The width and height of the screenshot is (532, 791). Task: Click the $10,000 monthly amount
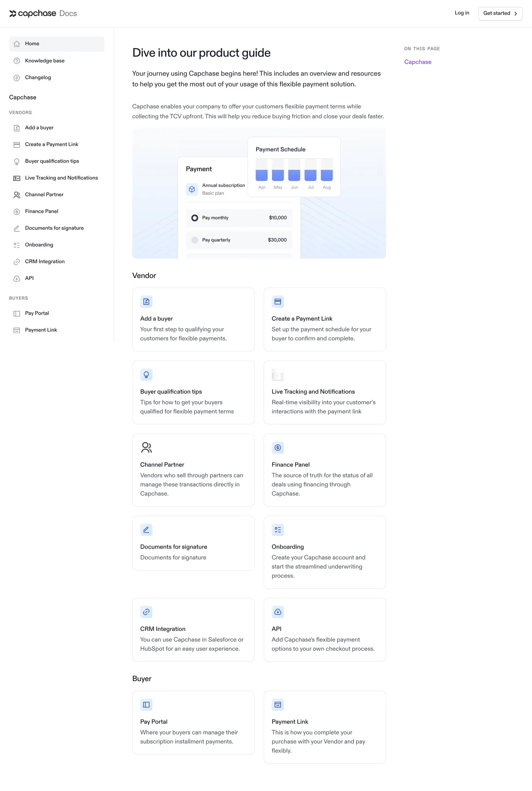pos(278,218)
